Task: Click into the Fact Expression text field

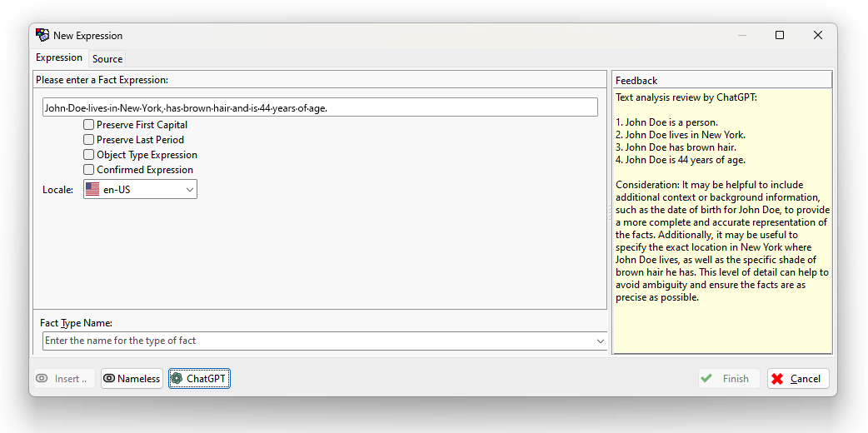Action: pos(320,107)
